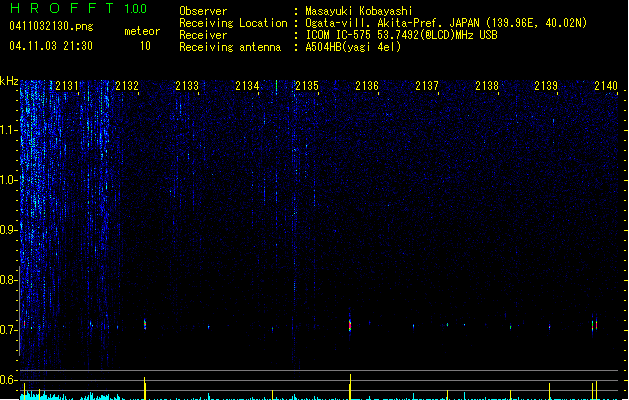
Task: Click the 'meteor' label
Action: coord(142,31)
